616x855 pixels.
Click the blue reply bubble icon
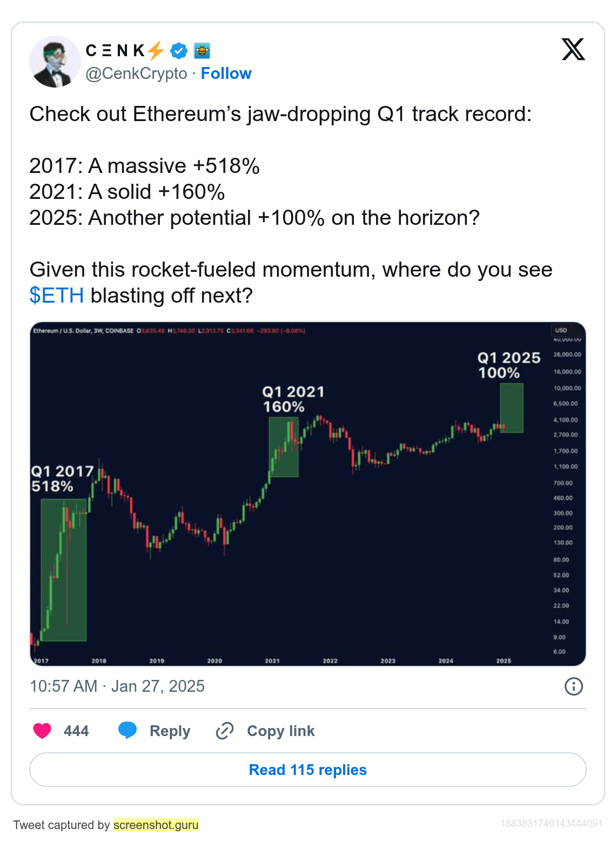click(x=128, y=731)
